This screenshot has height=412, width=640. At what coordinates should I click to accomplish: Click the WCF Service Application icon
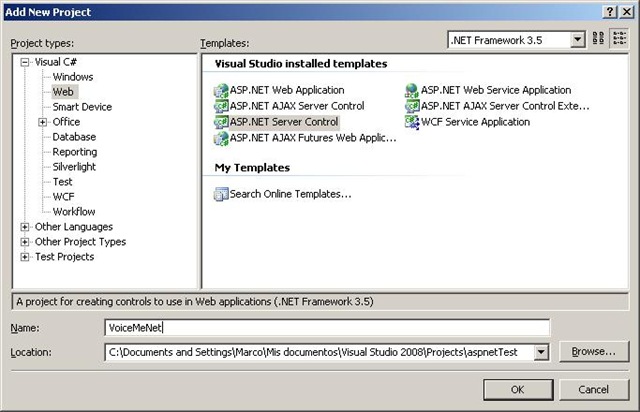coord(412,122)
